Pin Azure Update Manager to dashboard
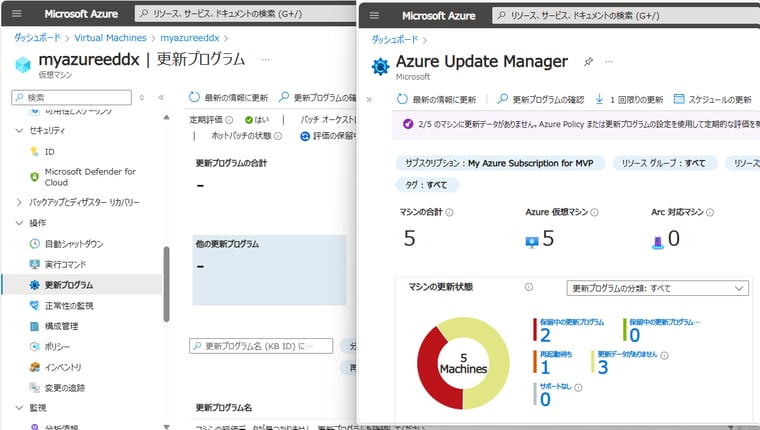Viewport: 760px width, 430px height. (x=588, y=62)
